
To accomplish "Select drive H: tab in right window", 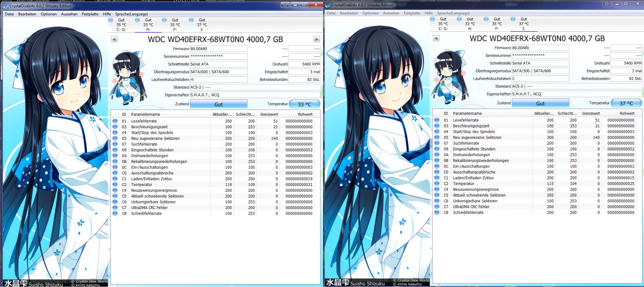I will tap(470, 24).
